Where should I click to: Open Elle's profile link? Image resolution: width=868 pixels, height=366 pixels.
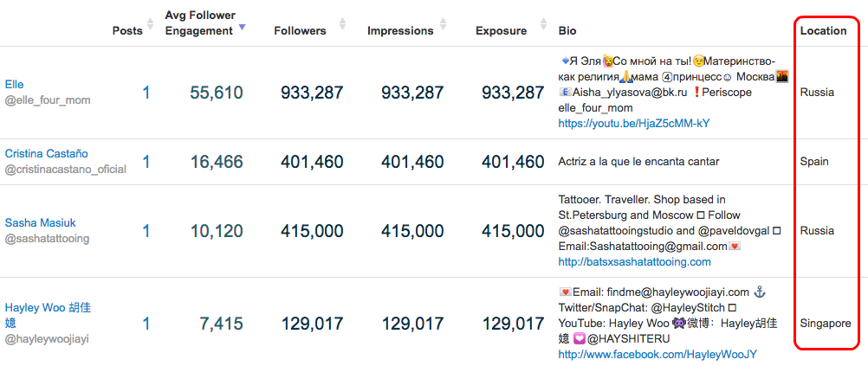click(x=14, y=85)
